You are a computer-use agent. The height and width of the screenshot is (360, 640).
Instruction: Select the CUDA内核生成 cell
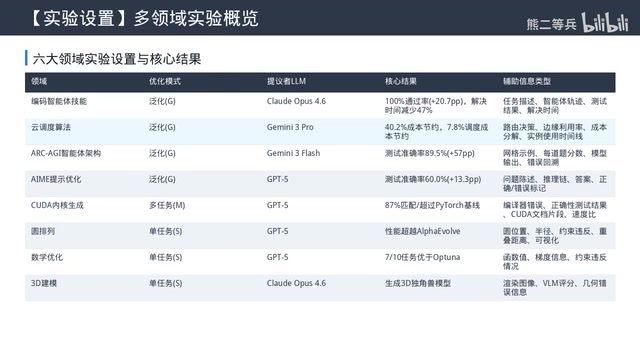pos(57,205)
